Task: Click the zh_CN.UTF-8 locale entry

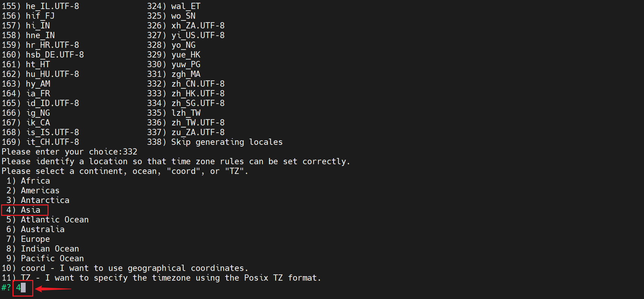Action: pyautogui.click(x=198, y=84)
